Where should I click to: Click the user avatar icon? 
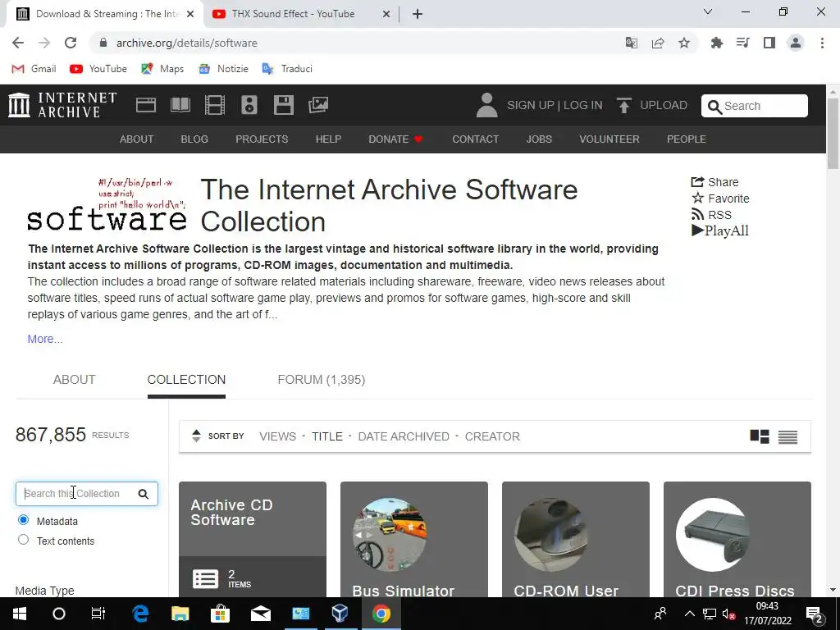click(x=487, y=105)
